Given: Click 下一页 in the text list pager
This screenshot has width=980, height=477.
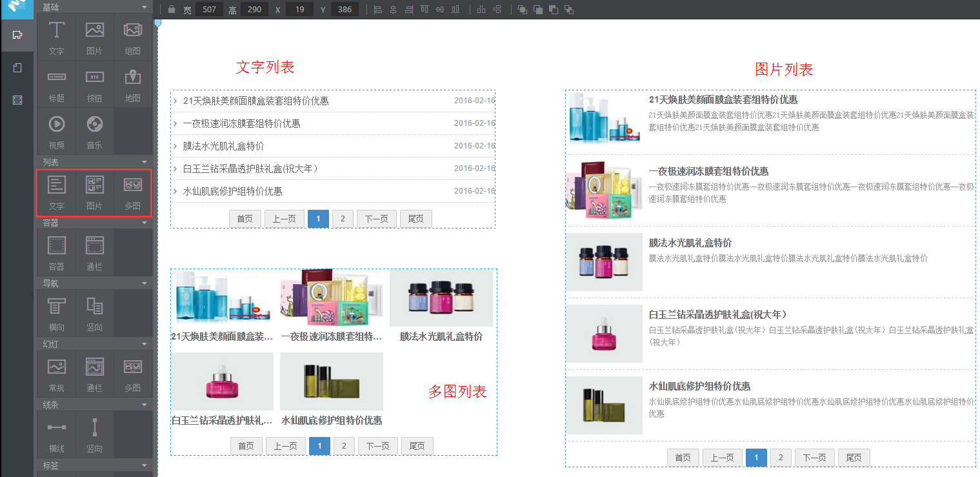Looking at the screenshot, I should pyautogui.click(x=377, y=219).
